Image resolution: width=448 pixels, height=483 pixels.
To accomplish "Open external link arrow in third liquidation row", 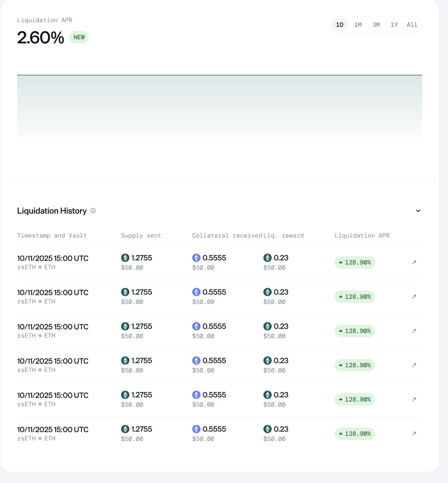I will click(x=414, y=331).
